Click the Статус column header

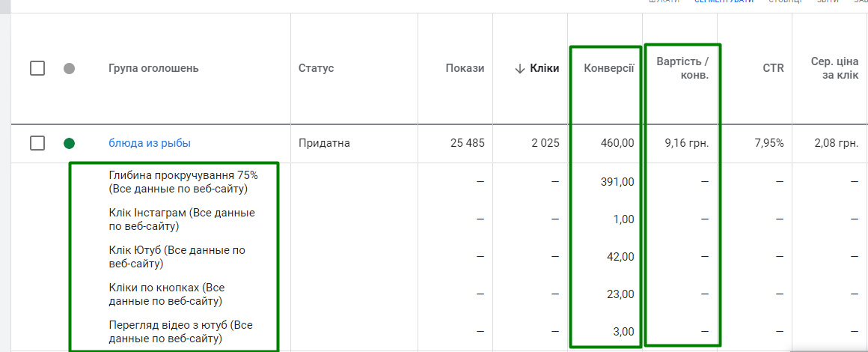click(x=316, y=68)
